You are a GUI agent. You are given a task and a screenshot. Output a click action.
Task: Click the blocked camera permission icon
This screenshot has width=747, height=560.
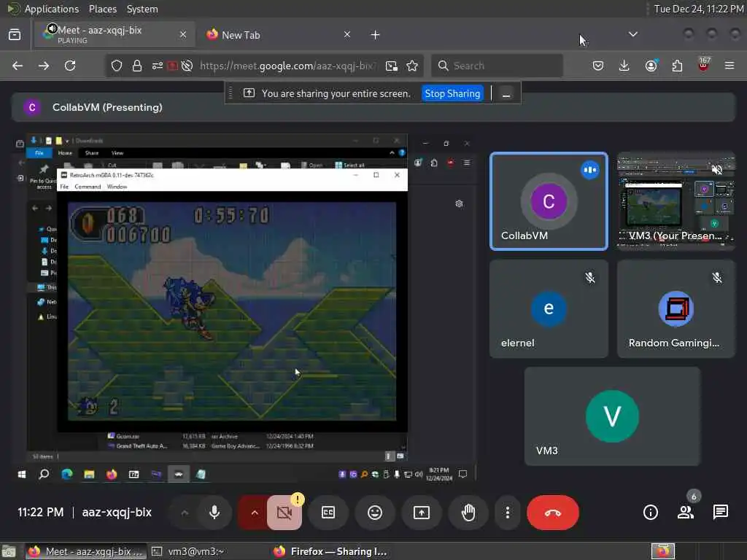tap(172, 66)
